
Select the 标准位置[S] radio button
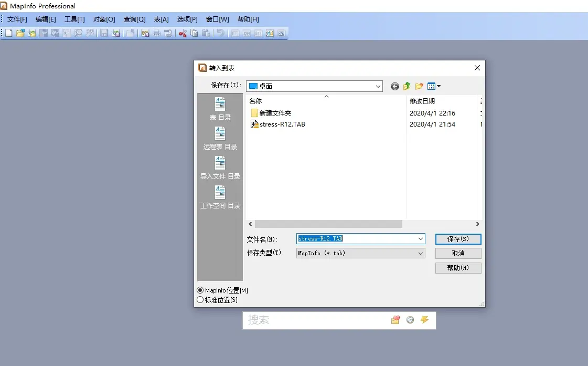(200, 300)
